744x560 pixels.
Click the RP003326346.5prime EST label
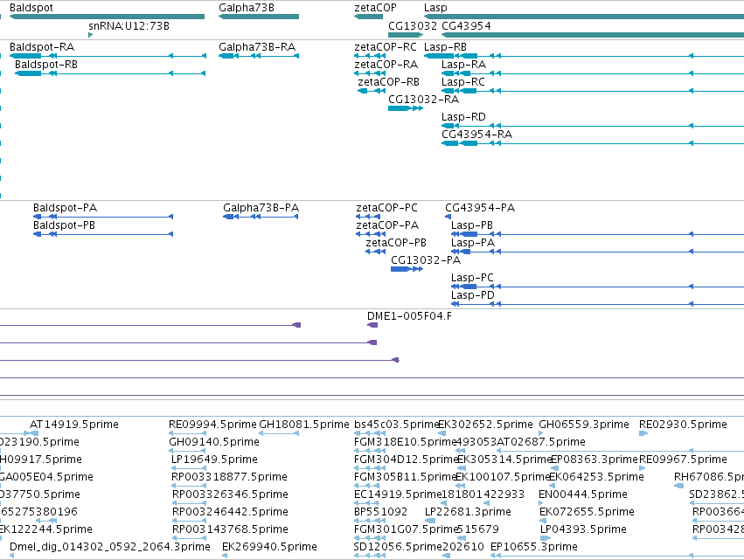230,494
